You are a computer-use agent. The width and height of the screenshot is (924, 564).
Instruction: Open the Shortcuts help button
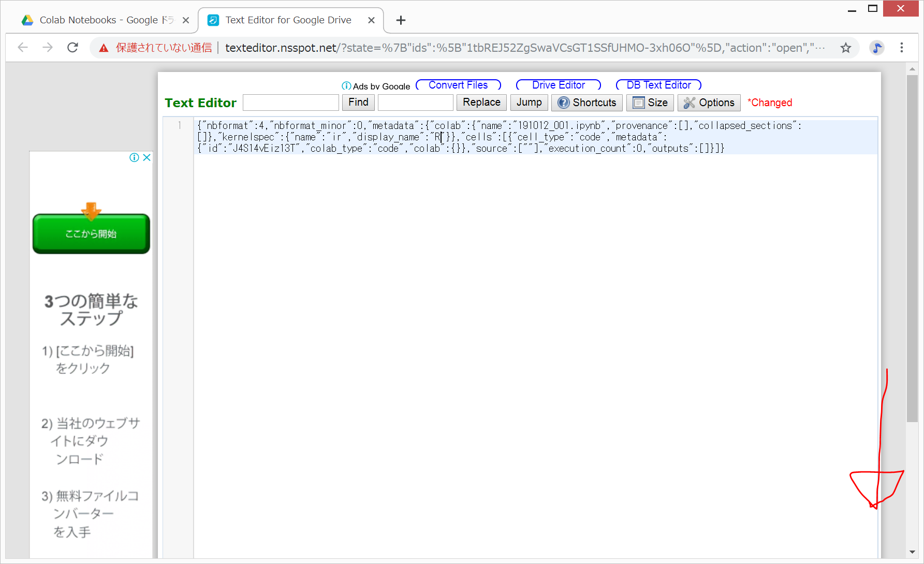point(586,103)
